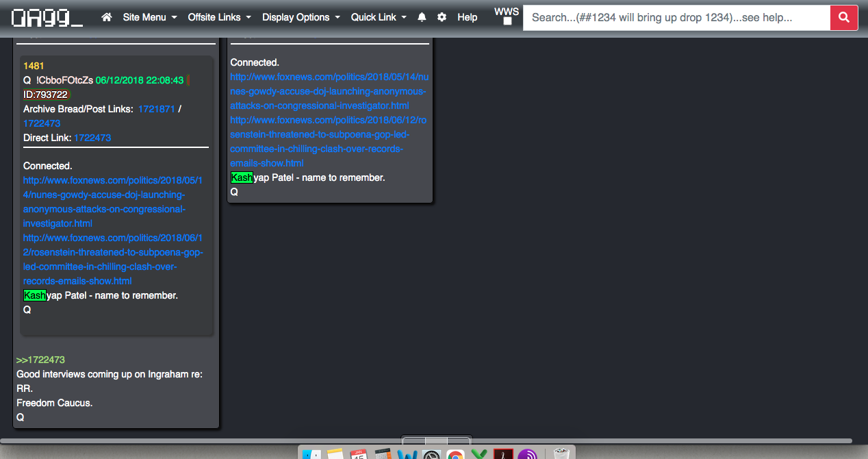Image resolution: width=868 pixels, height=459 pixels.
Task: Expand the Offsite Links dropdown
Action: pos(220,17)
